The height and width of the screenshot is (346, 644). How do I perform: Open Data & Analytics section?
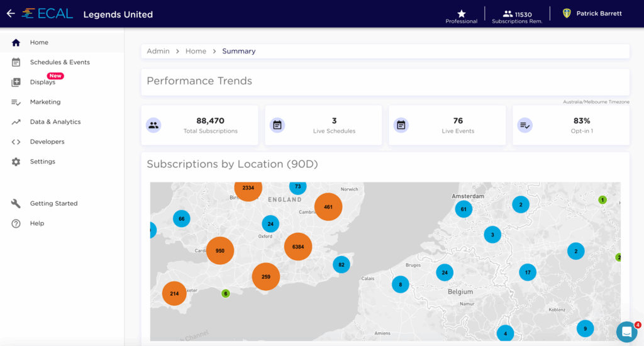55,122
